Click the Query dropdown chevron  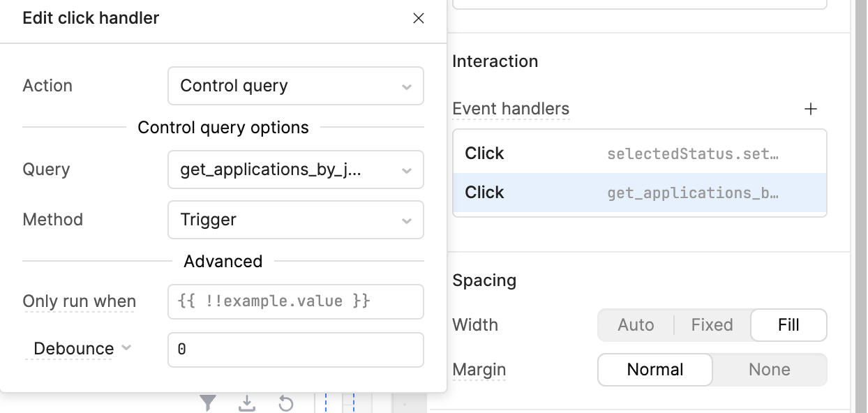click(x=407, y=170)
